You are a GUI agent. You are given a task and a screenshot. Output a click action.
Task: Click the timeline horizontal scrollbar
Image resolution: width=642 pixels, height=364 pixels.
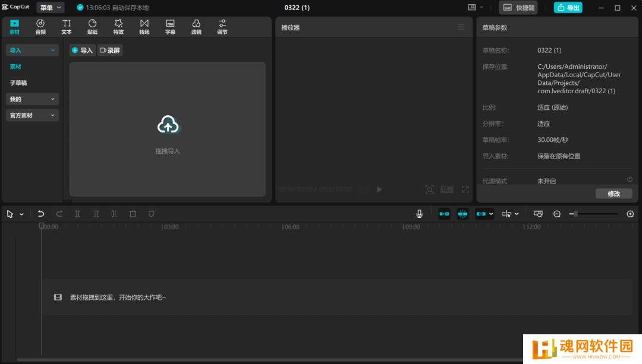coord(270,360)
